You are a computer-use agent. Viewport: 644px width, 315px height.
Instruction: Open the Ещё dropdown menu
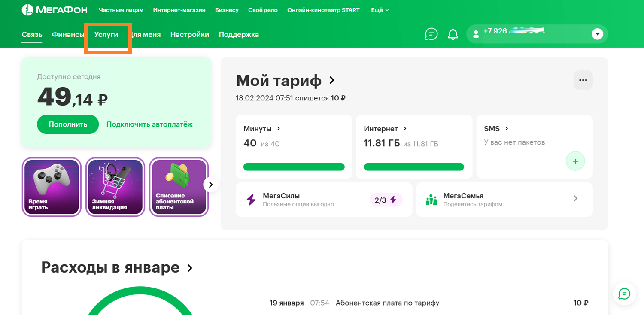380,10
